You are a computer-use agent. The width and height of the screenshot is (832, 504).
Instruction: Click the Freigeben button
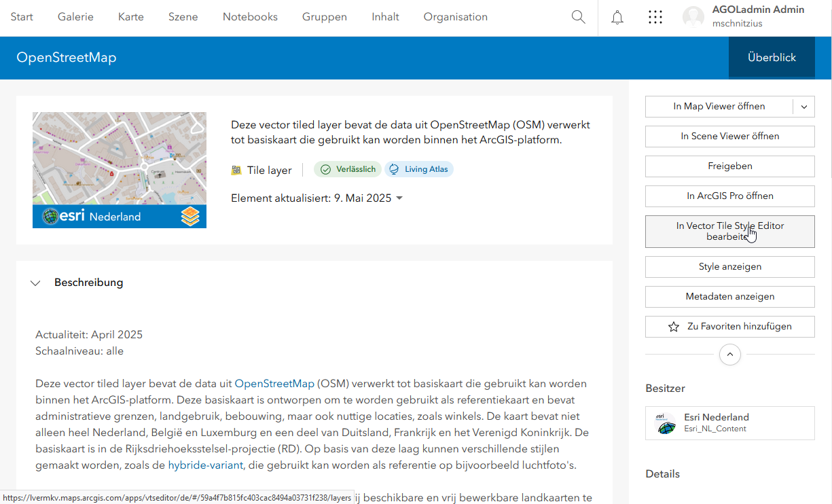[730, 166]
